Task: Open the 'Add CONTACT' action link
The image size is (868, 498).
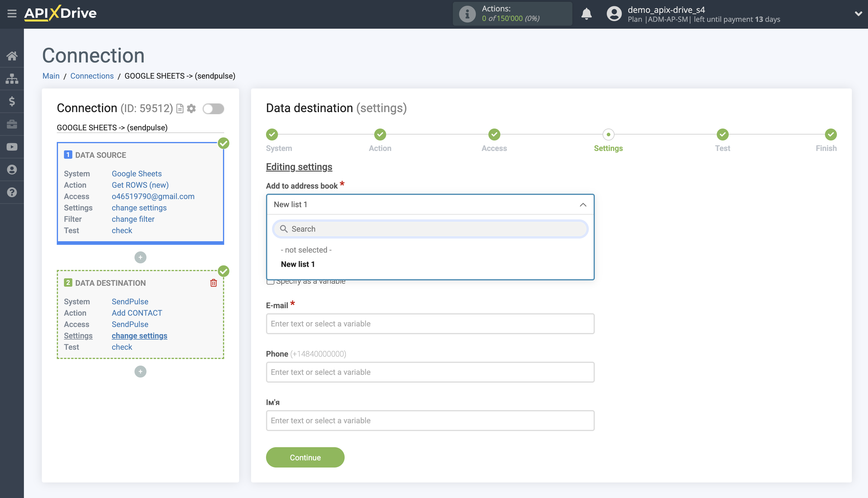Action: 137,313
